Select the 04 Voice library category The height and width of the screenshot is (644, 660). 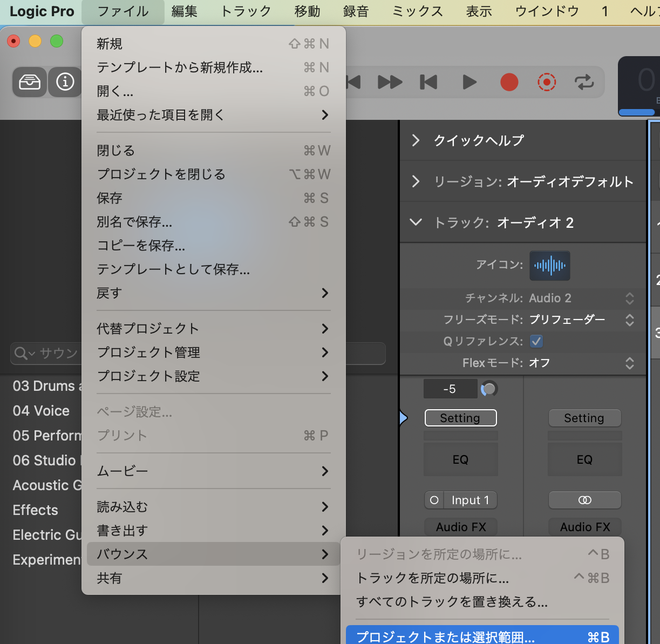click(x=41, y=411)
